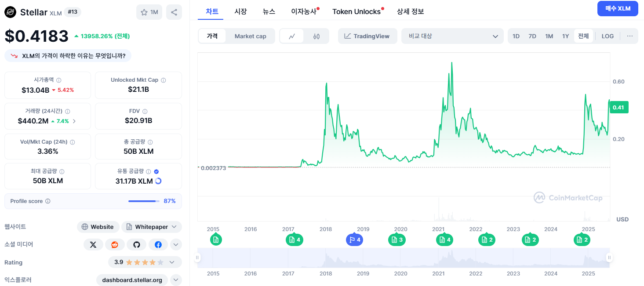Add Stellar to watchlist with star button

tap(149, 12)
